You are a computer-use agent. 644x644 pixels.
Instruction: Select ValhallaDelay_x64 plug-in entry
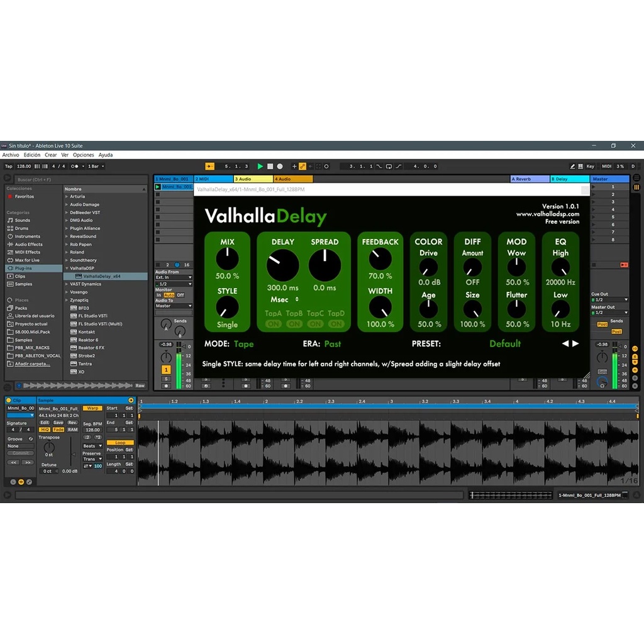(106, 277)
